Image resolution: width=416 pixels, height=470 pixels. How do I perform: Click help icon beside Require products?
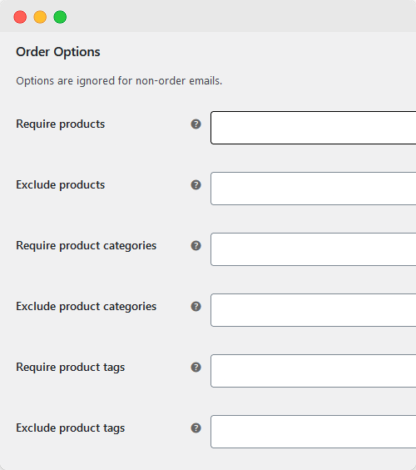(196, 124)
